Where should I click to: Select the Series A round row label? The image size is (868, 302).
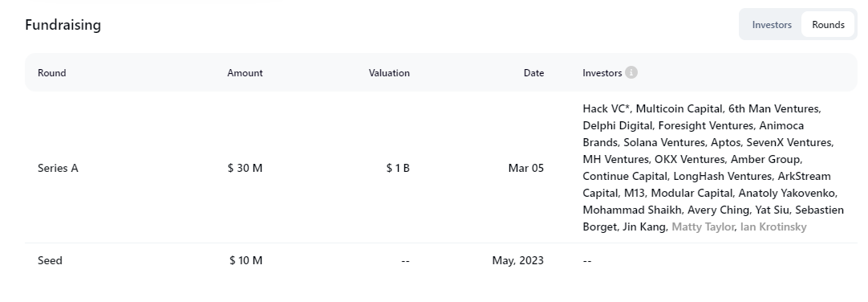click(x=58, y=168)
